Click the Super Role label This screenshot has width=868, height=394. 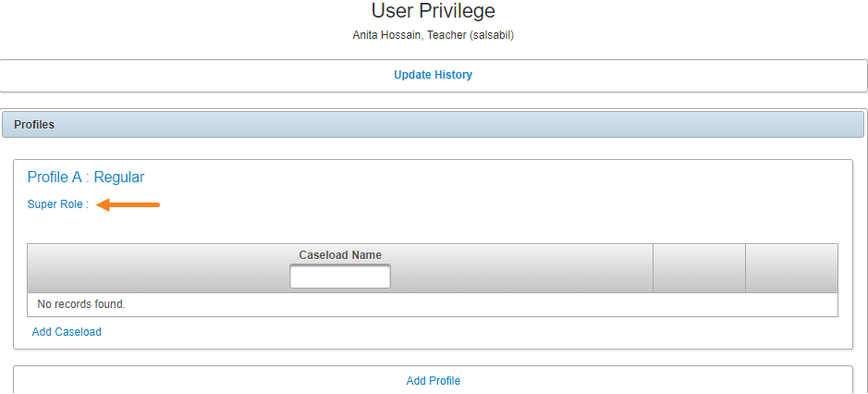pyautogui.click(x=58, y=204)
